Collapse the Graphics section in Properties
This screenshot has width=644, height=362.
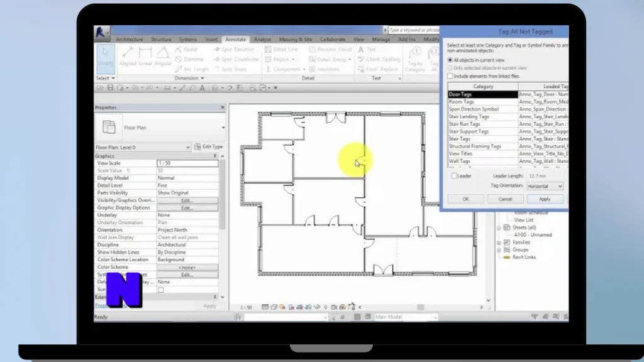(x=215, y=156)
